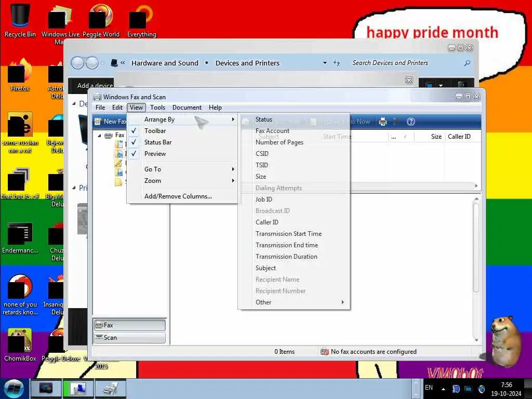
Task: Open the File menu
Action: tap(100, 108)
